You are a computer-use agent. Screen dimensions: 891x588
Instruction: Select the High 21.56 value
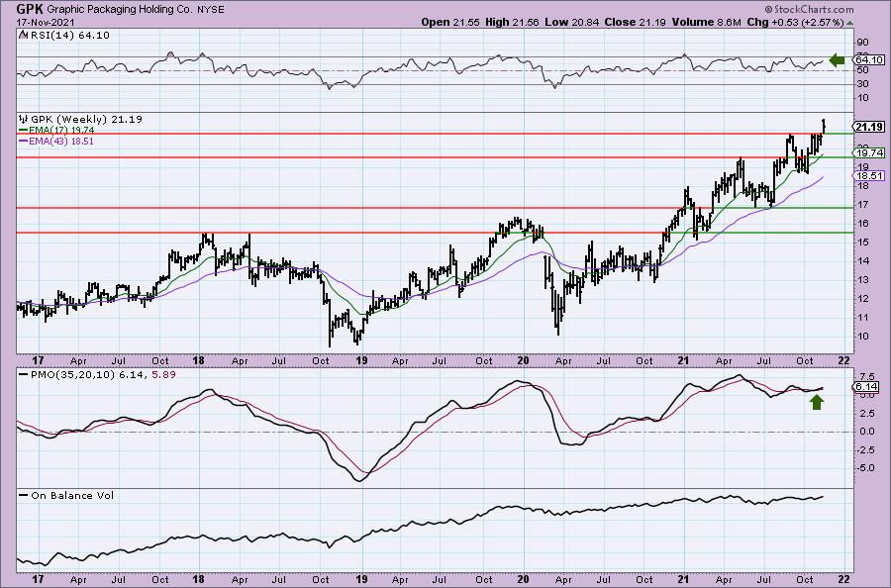pyautogui.click(x=510, y=22)
